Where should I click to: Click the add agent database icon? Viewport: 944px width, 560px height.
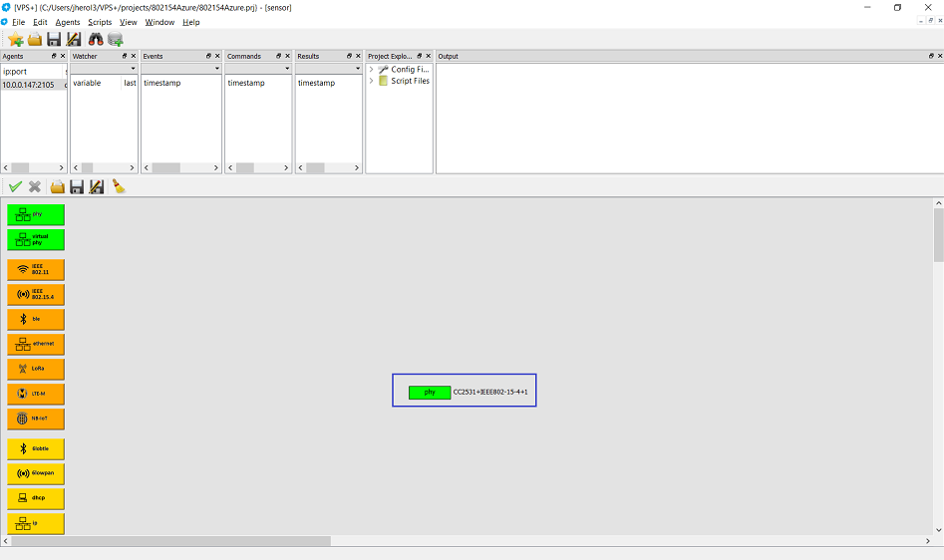[116, 39]
